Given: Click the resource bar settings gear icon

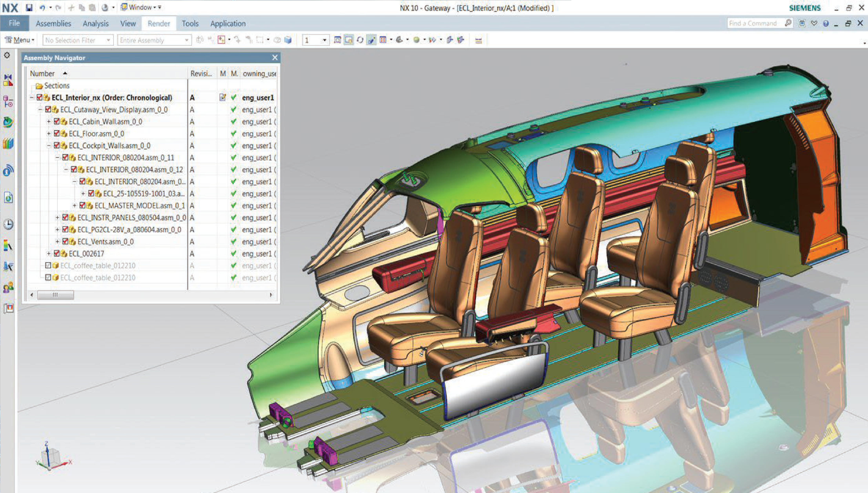Looking at the screenshot, I should click(x=7, y=55).
